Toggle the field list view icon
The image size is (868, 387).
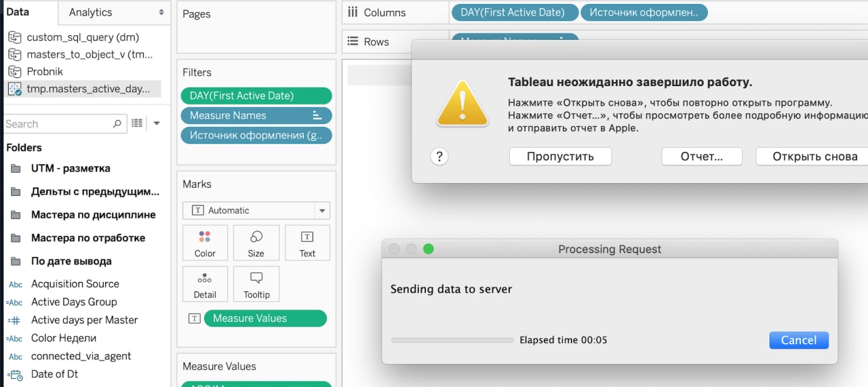137,123
